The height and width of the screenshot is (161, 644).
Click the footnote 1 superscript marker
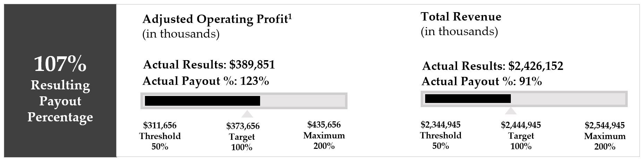290,16
